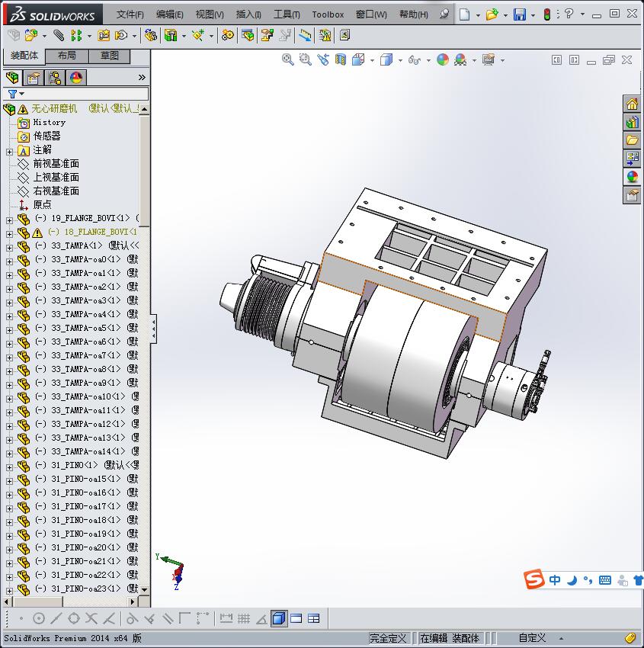Switch to the 布局 tab

[66, 56]
